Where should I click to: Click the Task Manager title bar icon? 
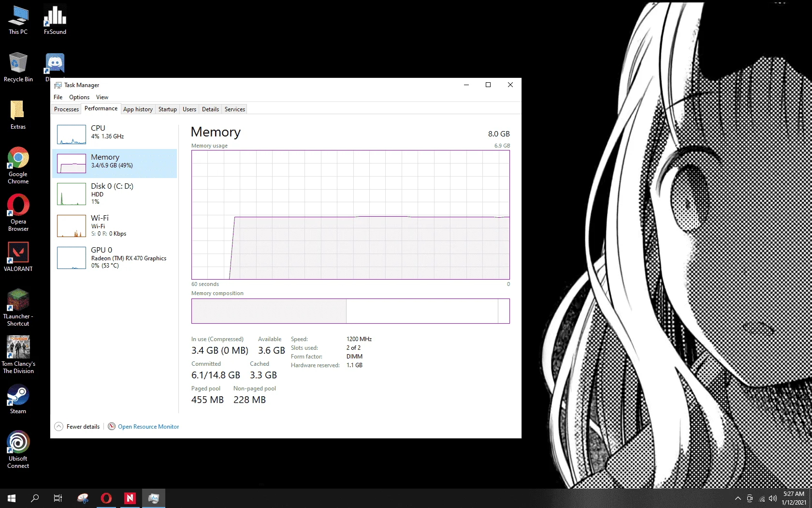58,85
